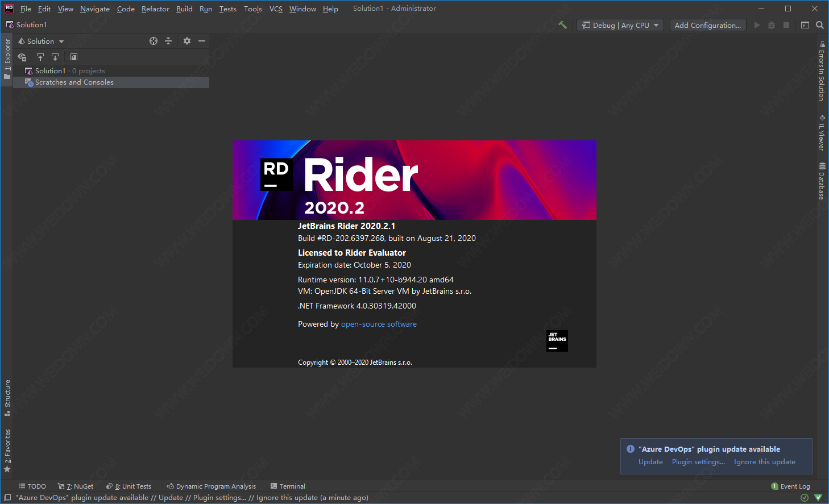The height and width of the screenshot is (504, 829).
Task: Click the Build Solution hammer icon
Action: 562,25
